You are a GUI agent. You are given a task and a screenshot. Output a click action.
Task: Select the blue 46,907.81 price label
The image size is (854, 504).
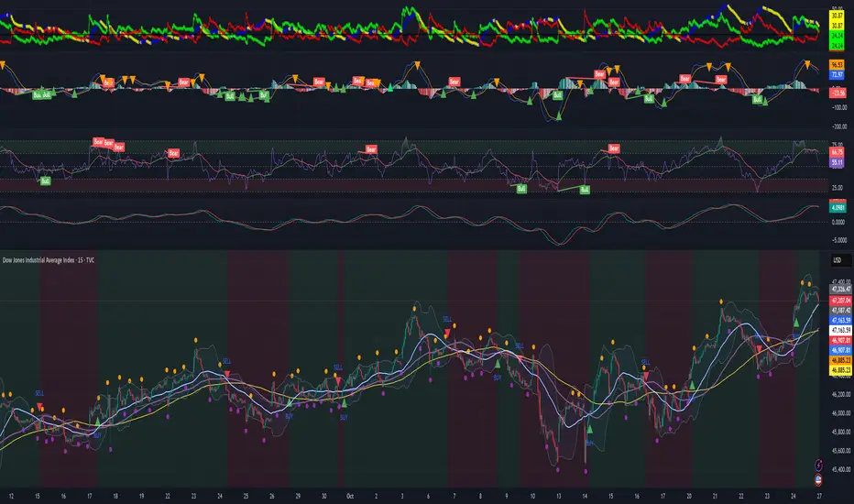pos(840,350)
